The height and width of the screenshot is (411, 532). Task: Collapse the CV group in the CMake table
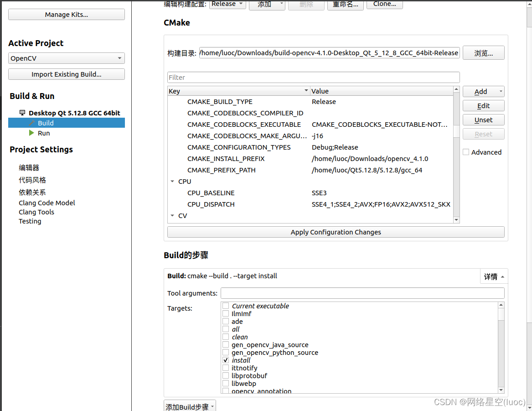172,216
